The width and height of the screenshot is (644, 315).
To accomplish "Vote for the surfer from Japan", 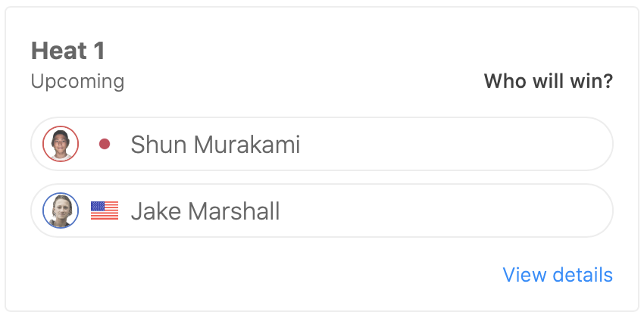I will click(x=321, y=144).
